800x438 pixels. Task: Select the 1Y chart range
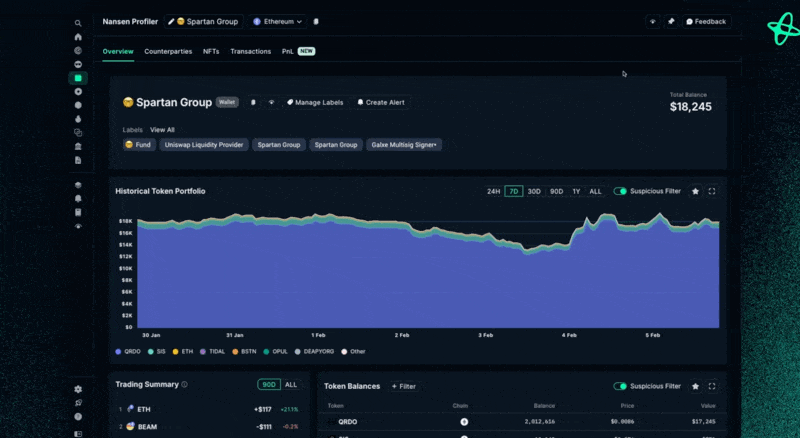pyautogui.click(x=576, y=191)
